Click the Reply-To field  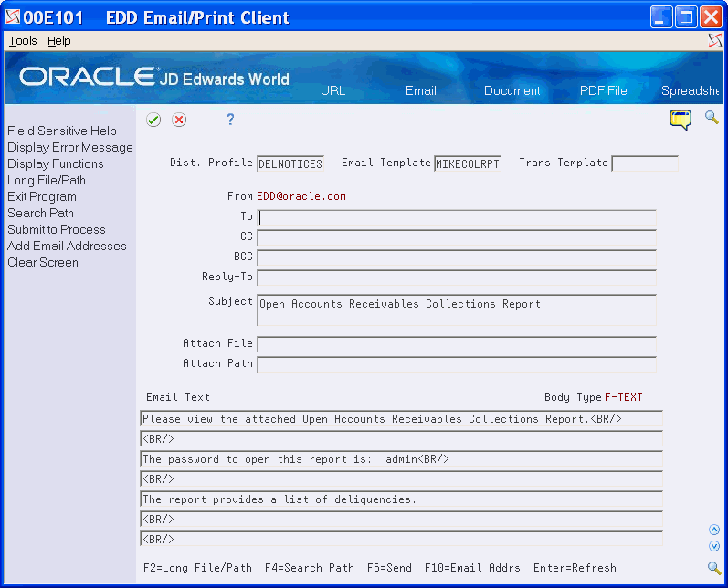coord(457,278)
